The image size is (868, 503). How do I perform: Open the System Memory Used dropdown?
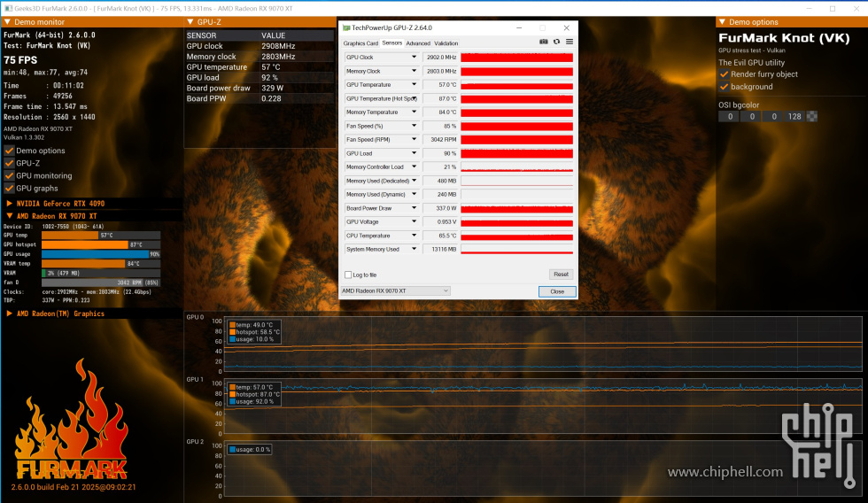(x=414, y=249)
